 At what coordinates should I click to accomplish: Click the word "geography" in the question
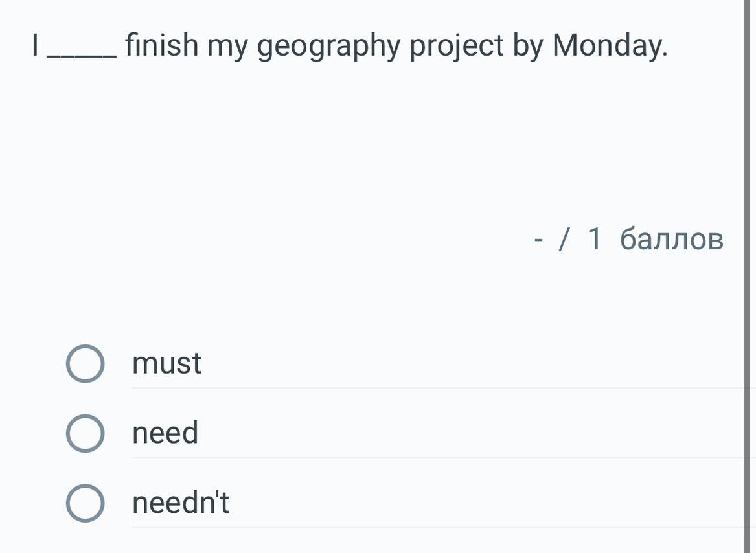click(x=330, y=47)
